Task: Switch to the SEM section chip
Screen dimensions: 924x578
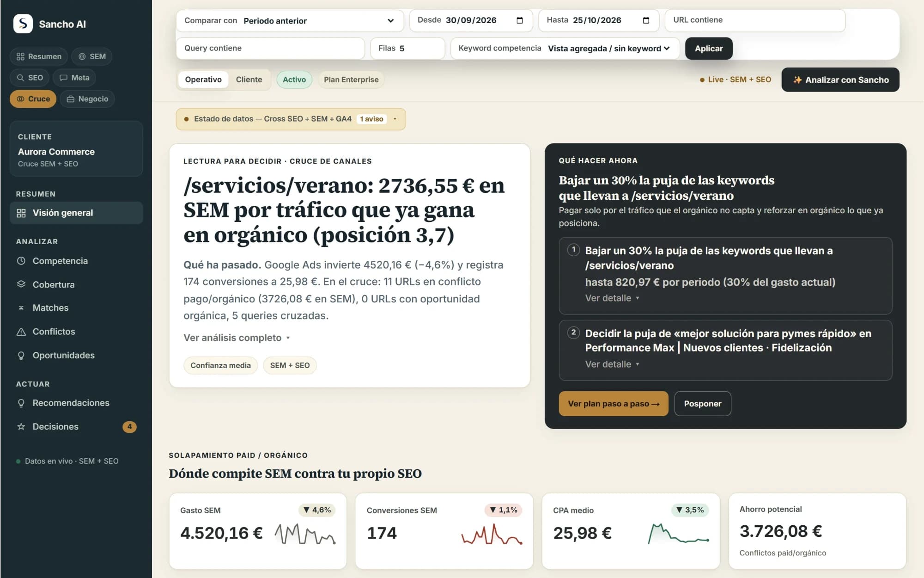Action: click(92, 56)
